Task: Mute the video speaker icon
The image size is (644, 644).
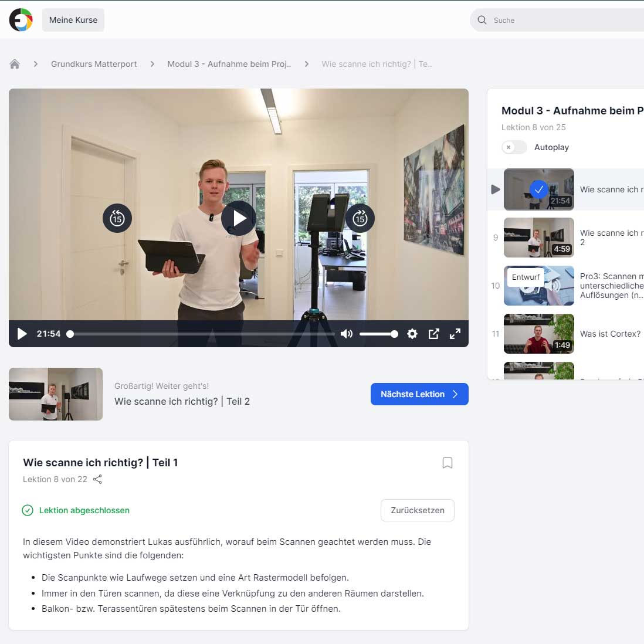Action: click(347, 334)
